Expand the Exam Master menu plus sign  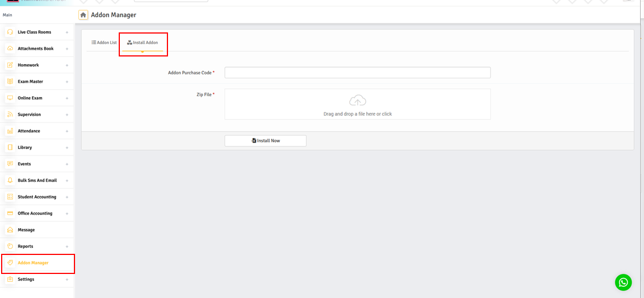tap(67, 82)
